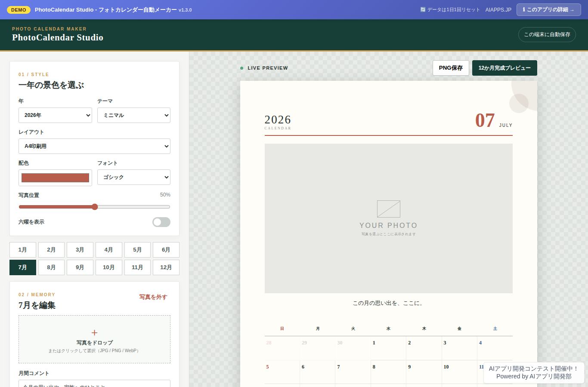588x387 pixels.
Task: Click the 写真位置 slider handle
Action: 95,207
